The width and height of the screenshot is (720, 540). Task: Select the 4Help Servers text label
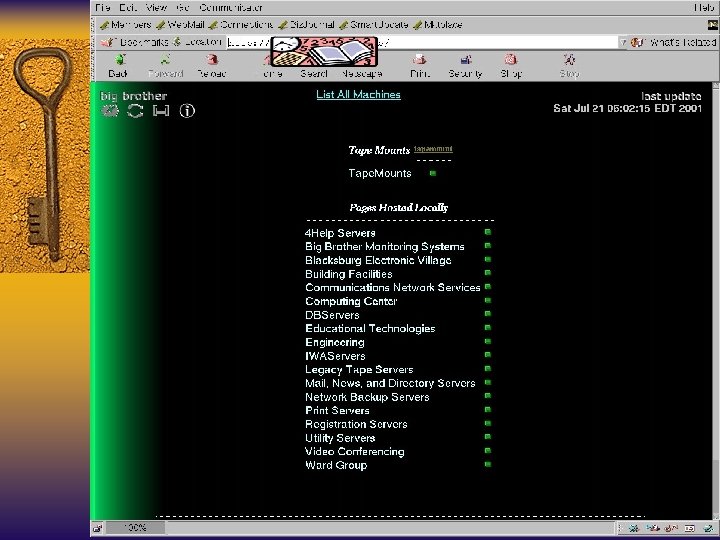click(340, 233)
